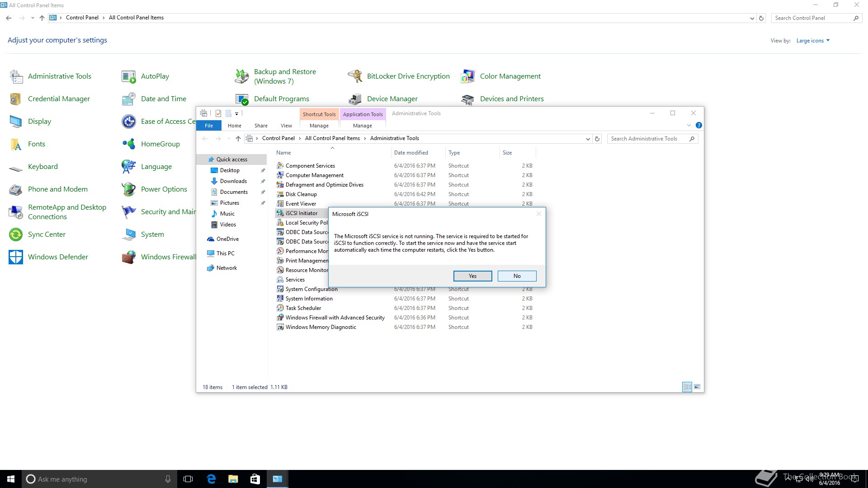This screenshot has height=488, width=868.
Task: Click Search Administrative Tools field
Action: point(647,139)
